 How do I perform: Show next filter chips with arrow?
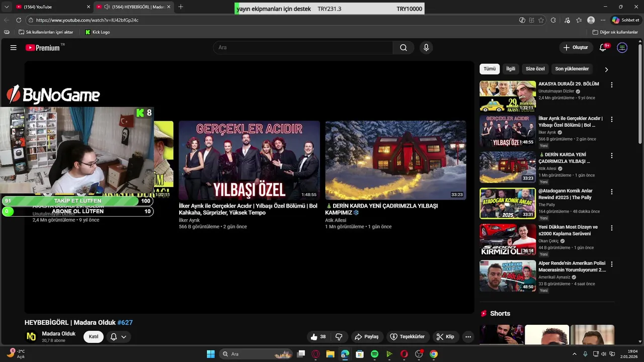coord(606,69)
